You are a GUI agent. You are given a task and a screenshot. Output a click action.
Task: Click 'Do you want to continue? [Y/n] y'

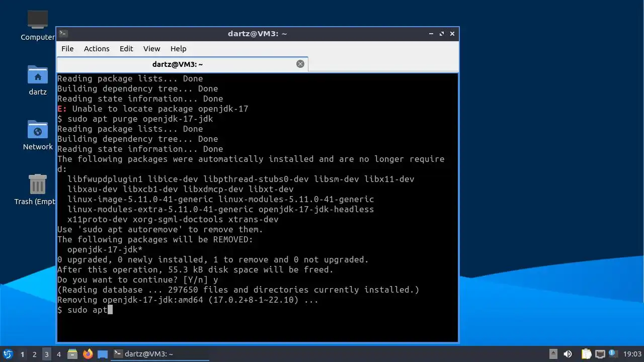point(138,280)
